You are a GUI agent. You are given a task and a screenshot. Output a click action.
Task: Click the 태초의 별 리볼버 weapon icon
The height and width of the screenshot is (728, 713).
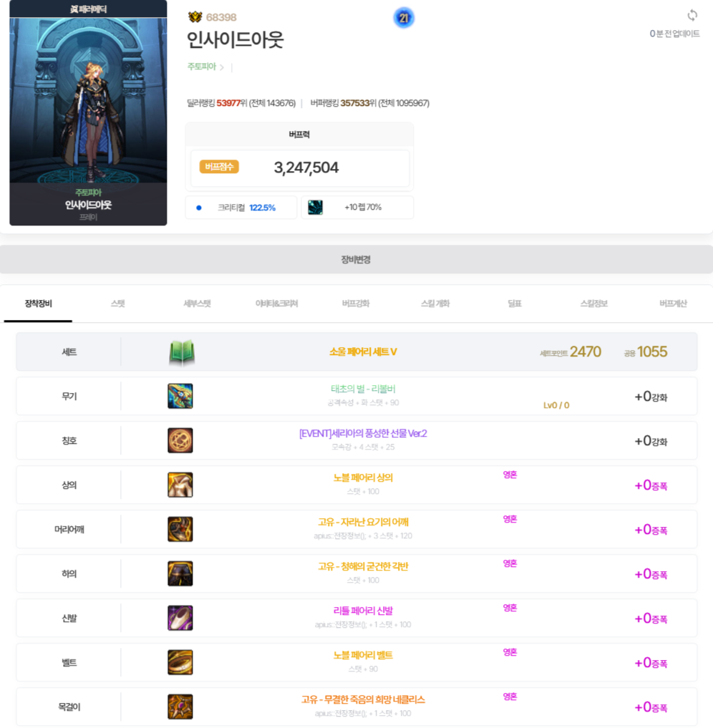click(180, 396)
